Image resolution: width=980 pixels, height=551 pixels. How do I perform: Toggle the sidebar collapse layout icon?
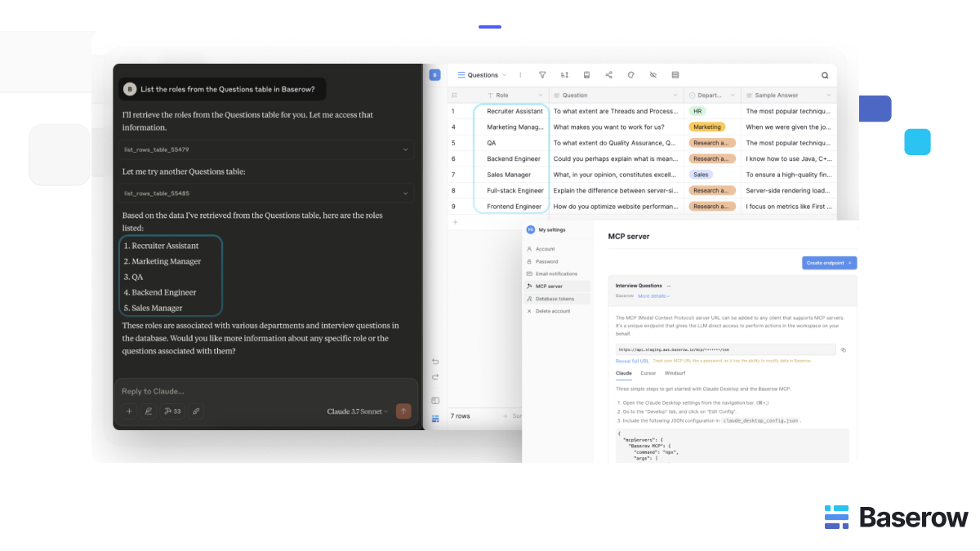(x=435, y=400)
